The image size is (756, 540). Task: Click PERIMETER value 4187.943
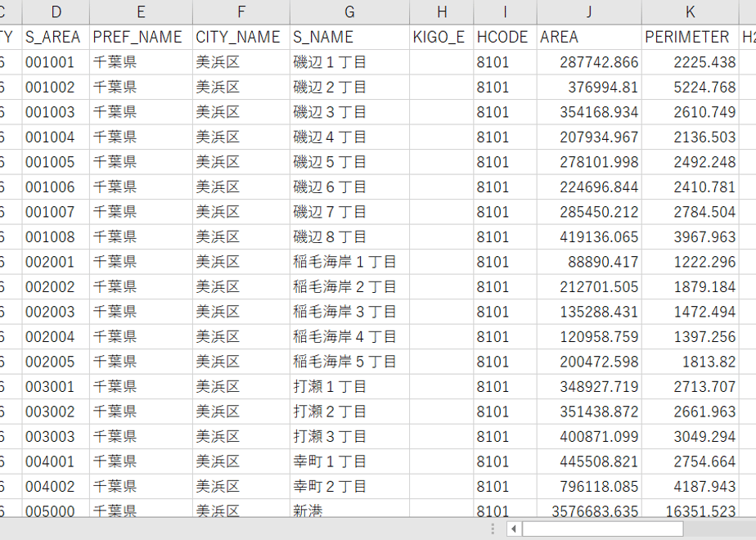point(691,487)
